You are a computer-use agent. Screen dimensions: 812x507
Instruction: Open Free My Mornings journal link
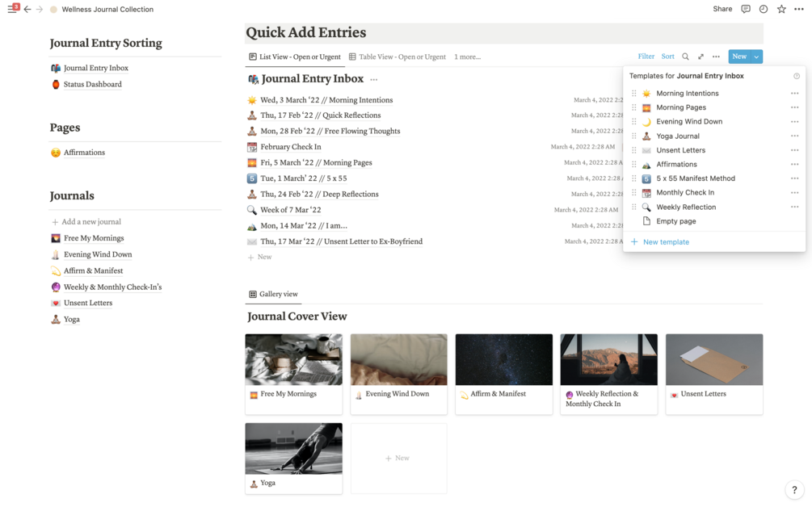pos(87,238)
